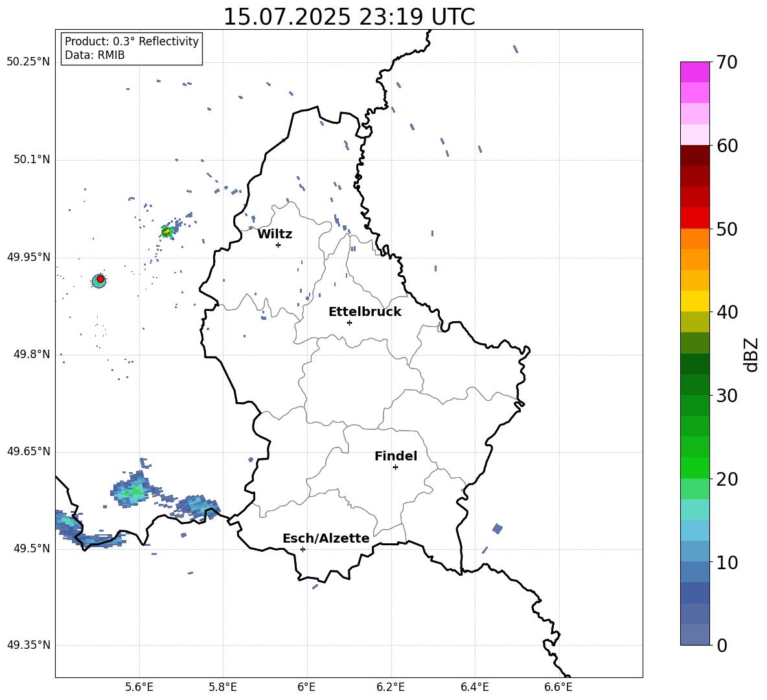767x700 pixels.
Task: Click the bright red colorbar segment near 50
Action: click(x=694, y=218)
